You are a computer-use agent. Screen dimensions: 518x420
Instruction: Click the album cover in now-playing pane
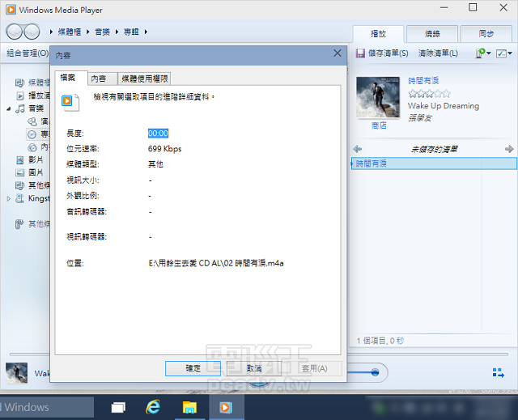[x=378, y=97]
